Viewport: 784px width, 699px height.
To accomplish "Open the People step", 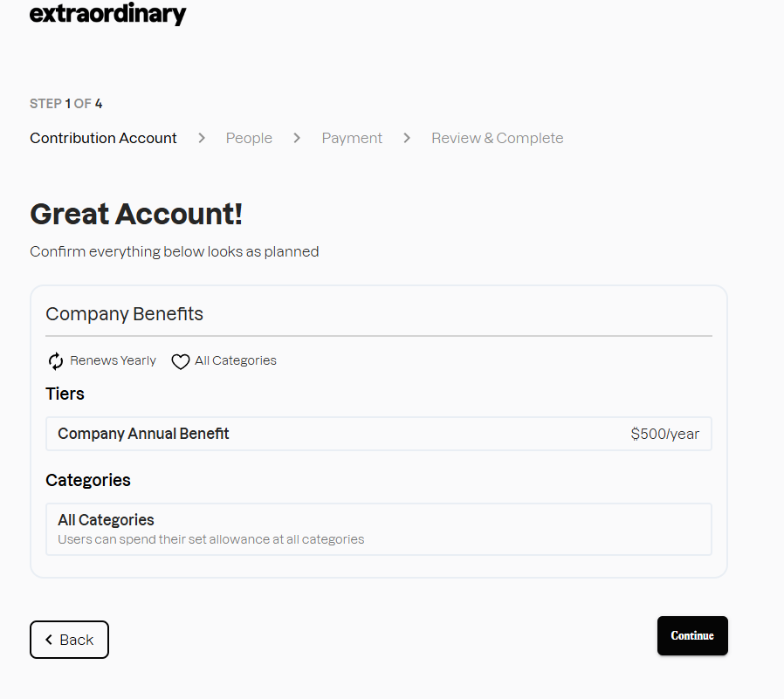I will 249,138.
